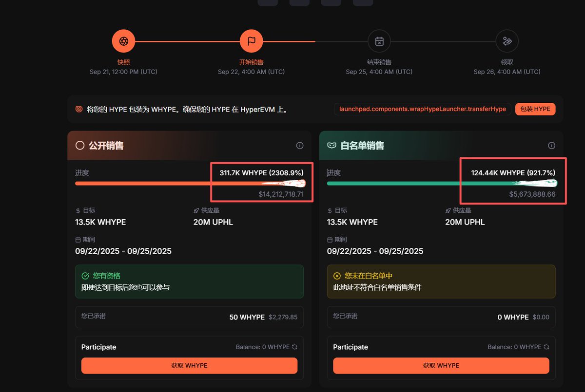Click the 快照 step label
The width and height of the screenshot is (585, 392).
point(123,62)
